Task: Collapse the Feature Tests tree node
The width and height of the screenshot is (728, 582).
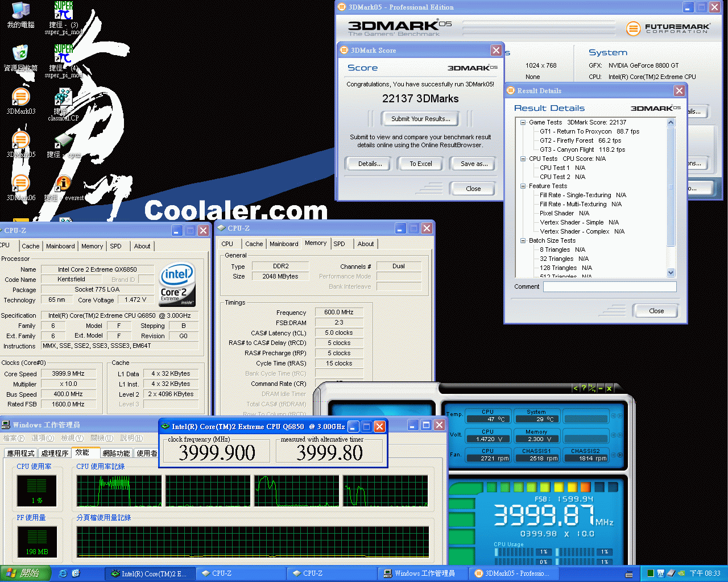Action: (523, 186)
